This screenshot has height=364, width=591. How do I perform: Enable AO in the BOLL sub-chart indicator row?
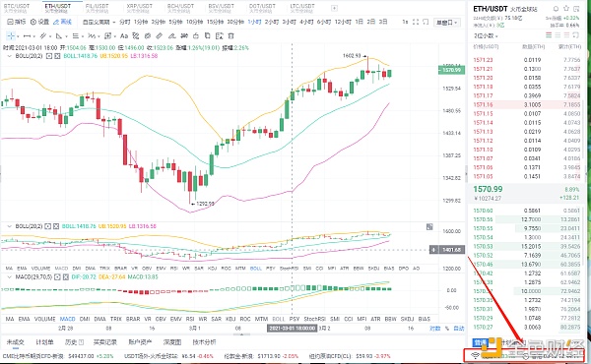click(x=416, y=269)
